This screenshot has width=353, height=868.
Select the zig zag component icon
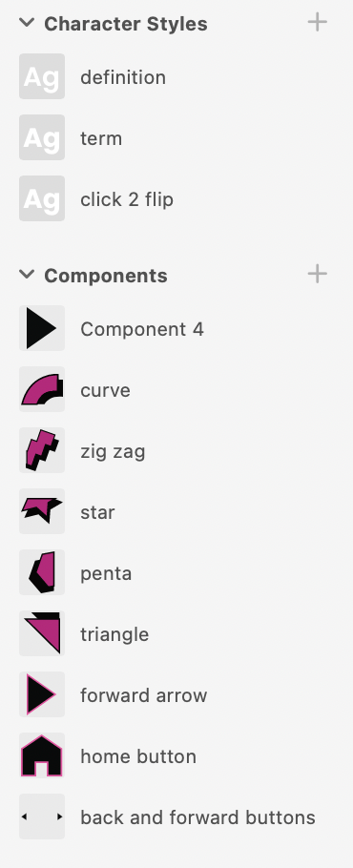pos(42,450)
